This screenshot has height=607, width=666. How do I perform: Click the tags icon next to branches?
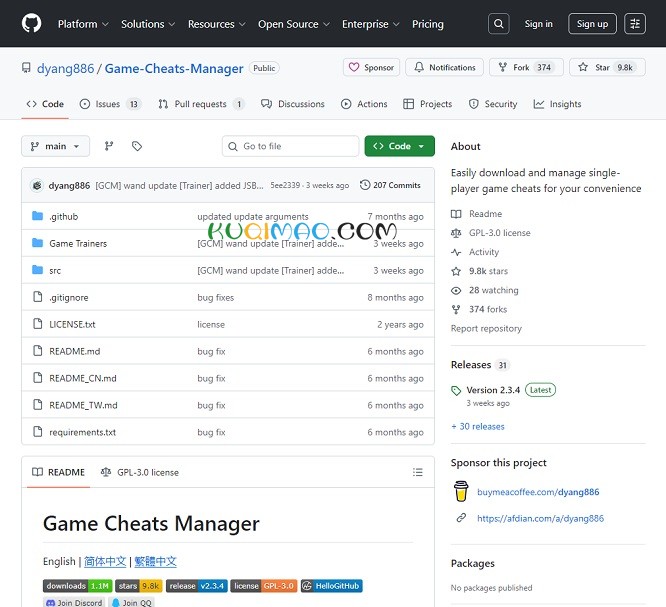point(137,146)
